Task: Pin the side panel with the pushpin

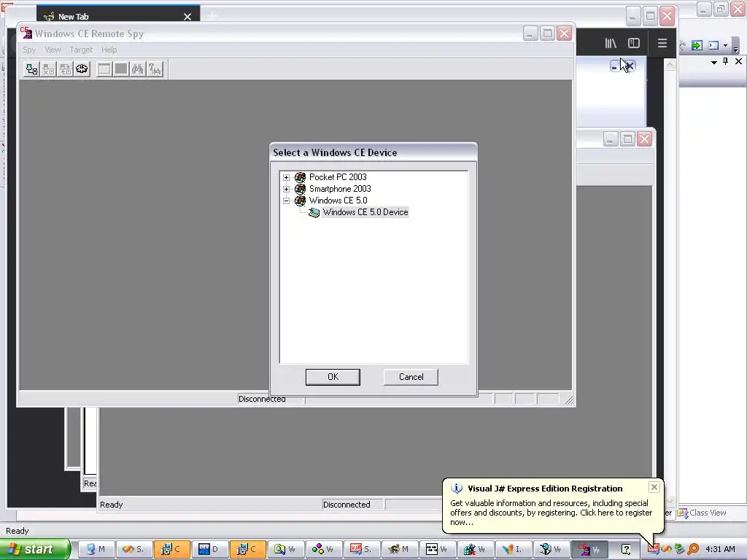Action: [x=726, y=61]
